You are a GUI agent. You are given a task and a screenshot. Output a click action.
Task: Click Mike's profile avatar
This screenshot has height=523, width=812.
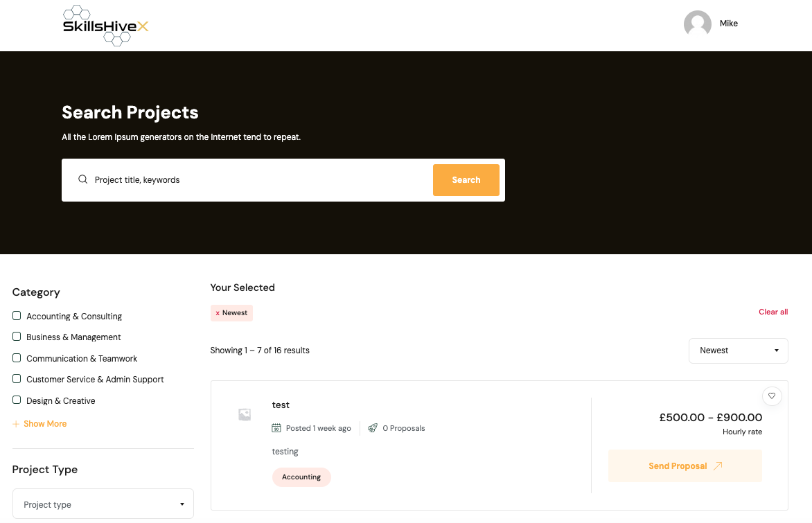tap(697, 24)
